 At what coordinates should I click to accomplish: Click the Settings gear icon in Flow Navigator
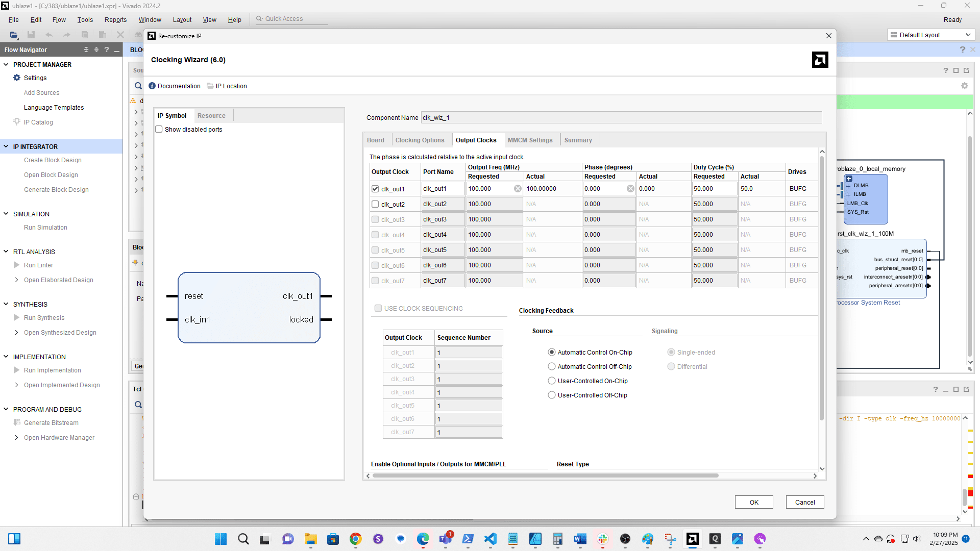17,78
